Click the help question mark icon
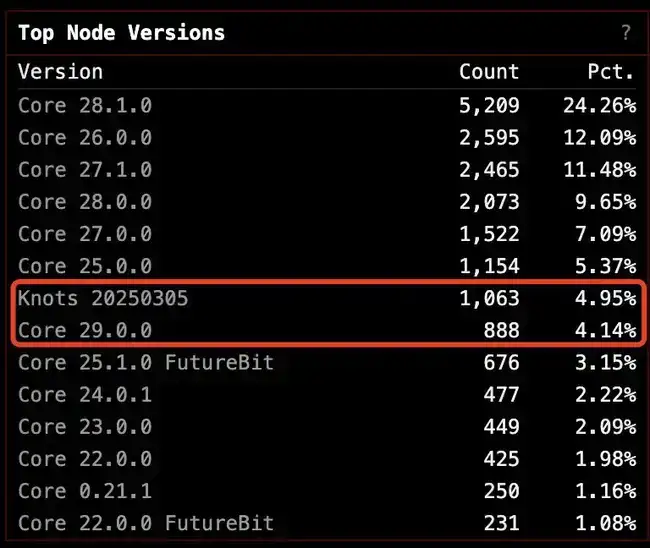650x548 pixels. [x=626, y=32]
